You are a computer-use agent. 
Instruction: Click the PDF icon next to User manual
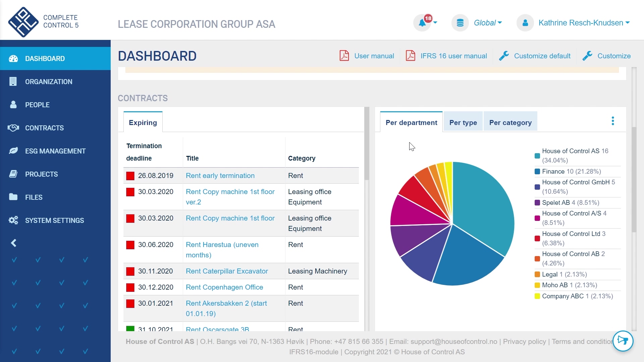tap(344, 56)
